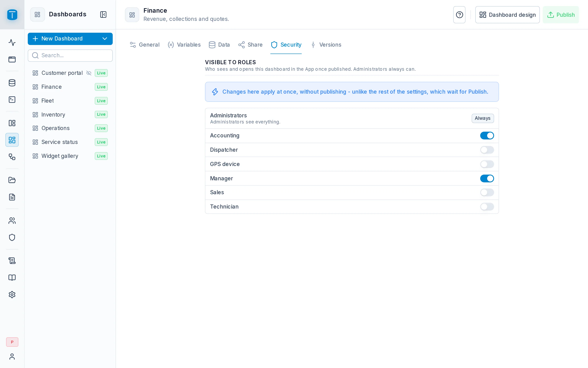Click the dashboards search field

[x=70, y=55]
